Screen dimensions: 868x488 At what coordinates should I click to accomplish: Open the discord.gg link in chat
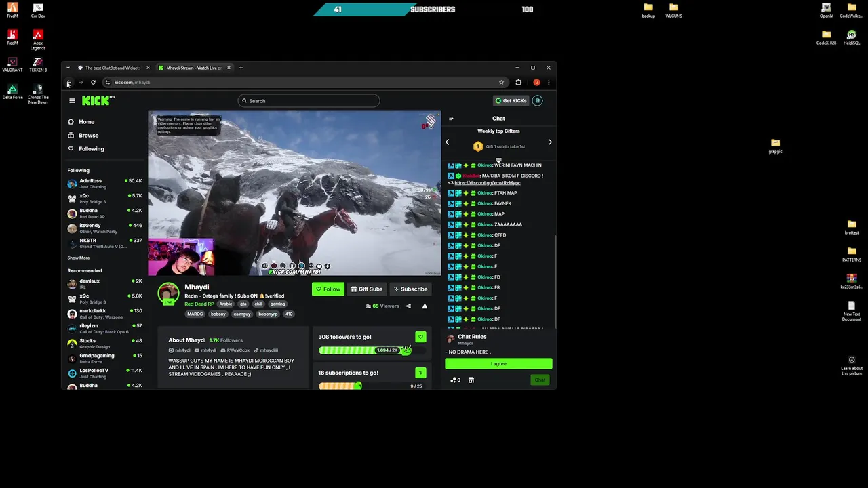point(488,183)
